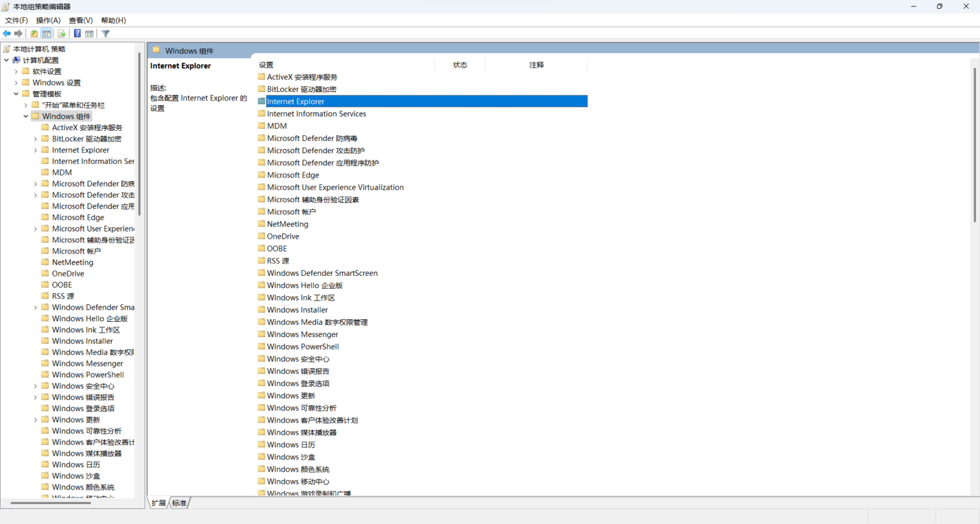Open the Windows Installer settings item
Image resolution: width=980 pixels, height=524 pixels.
(297, 310)
